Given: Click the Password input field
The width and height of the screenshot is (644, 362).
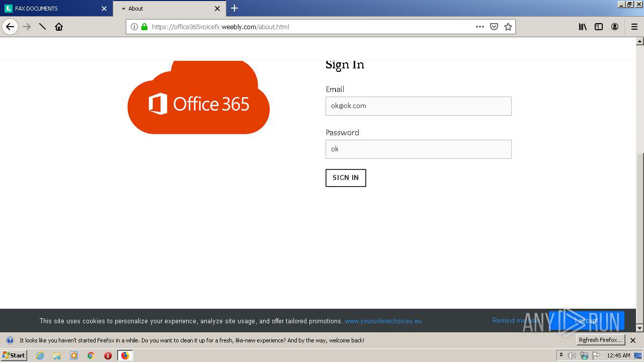Looking at the screenshot, I should pos(419,149).
